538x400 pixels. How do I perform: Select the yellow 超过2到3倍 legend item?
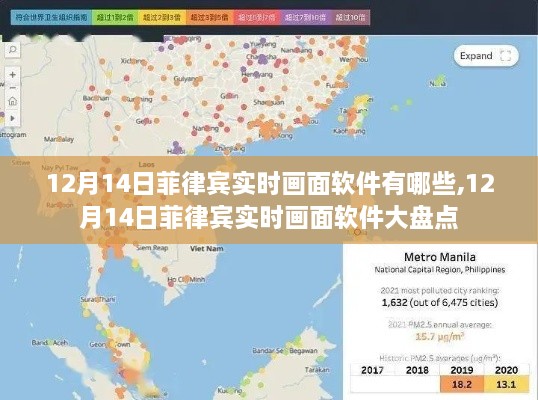pos(162,17)
